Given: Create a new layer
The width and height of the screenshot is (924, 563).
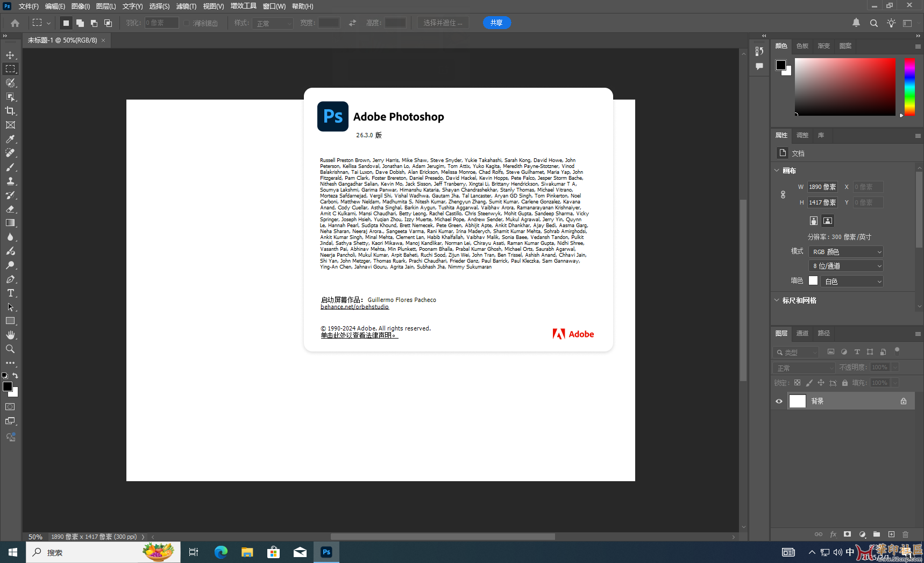Looking at the screenshot, I should tap(891, 534).
